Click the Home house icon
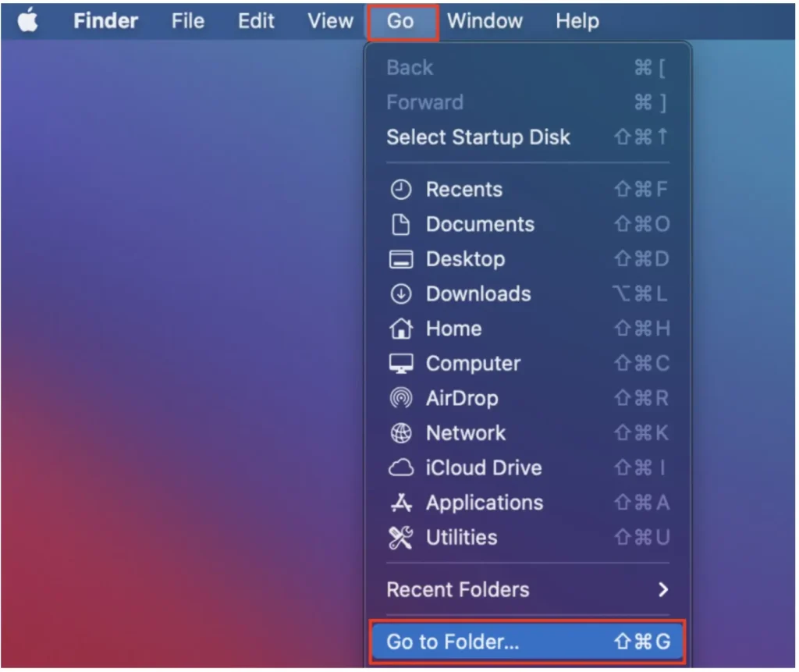 [x=400, y=329]
